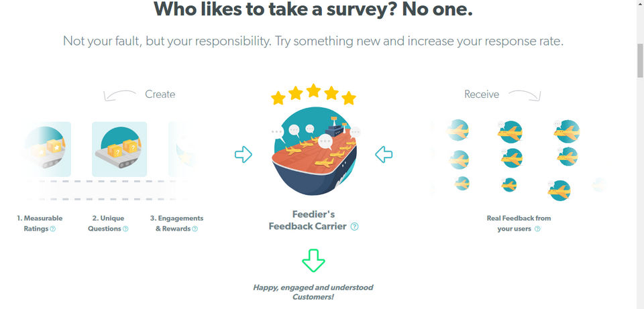Click the aircraft carrier illustration
Viewport: 644px width, 309px height.
(313, 151)
